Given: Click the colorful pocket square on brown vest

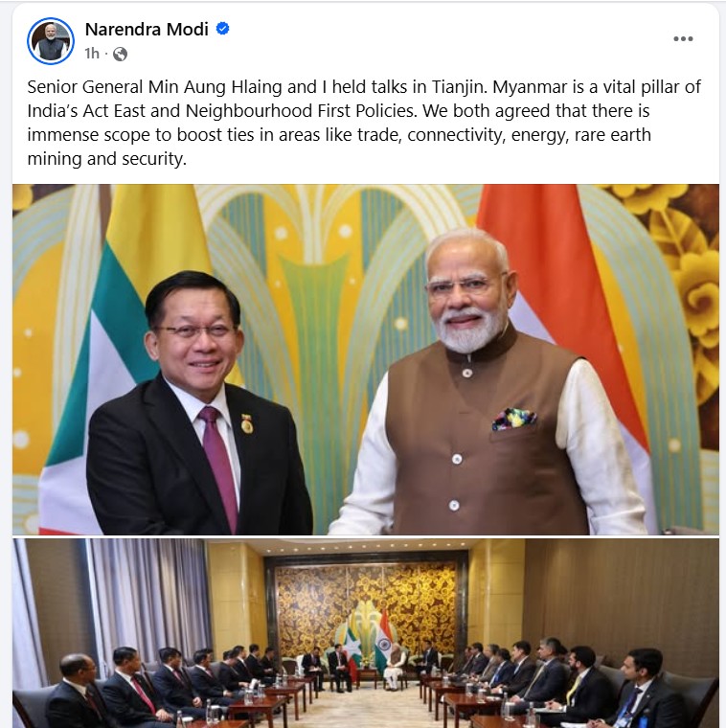Looking at the screenshot, I should 514,419.
